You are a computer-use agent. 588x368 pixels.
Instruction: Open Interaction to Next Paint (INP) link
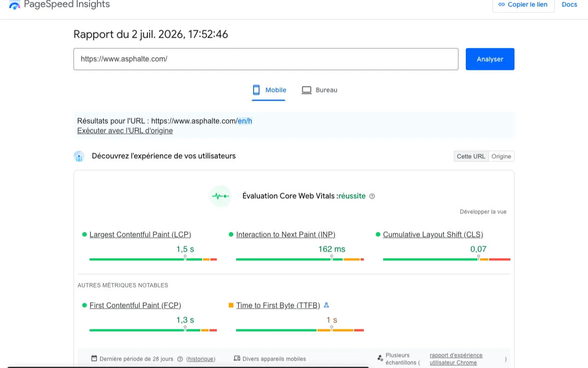[286, 235]
